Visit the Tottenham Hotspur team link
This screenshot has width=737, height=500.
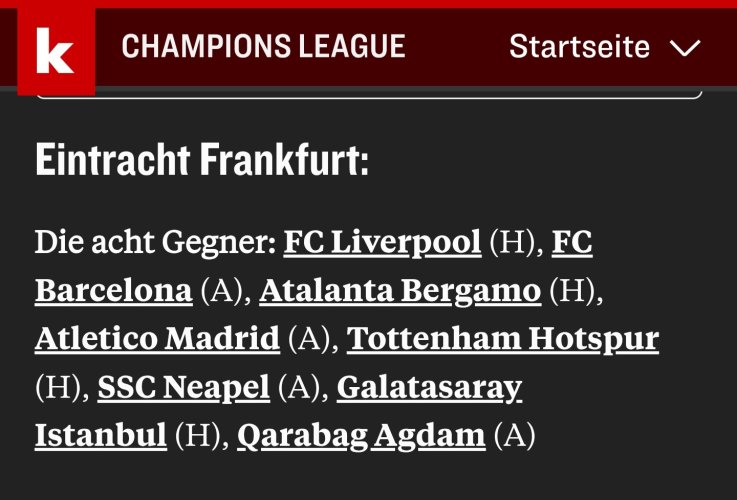pyautogui.click(x=502, y=339)
